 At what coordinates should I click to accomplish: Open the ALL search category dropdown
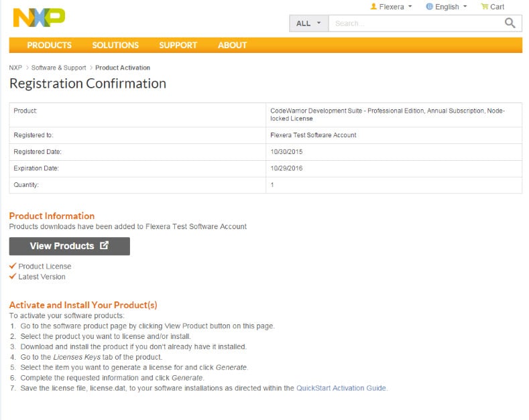[308, 23]
